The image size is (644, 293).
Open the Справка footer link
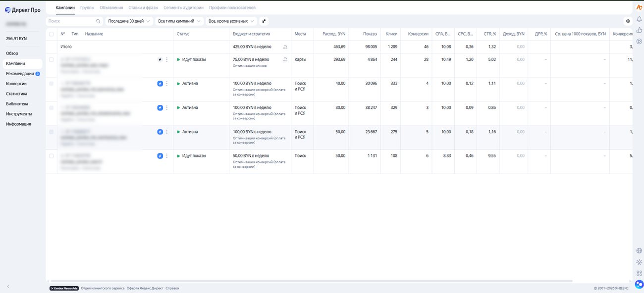pyautogui.click(x=172, y=288)
